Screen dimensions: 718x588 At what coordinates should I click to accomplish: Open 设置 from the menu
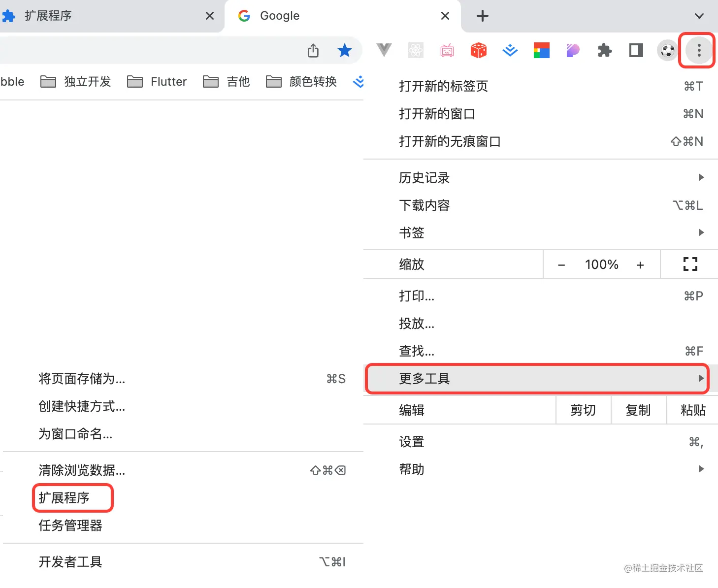click(541, 442)
